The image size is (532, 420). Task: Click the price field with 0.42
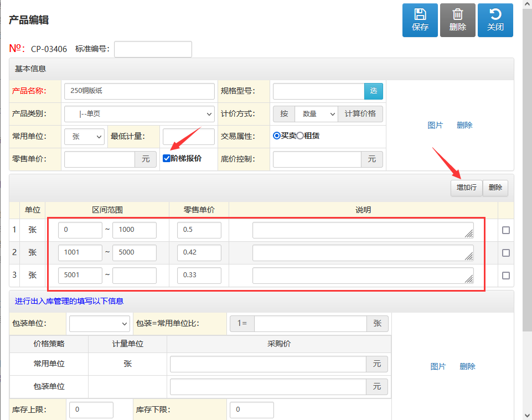[x=199, y=253]
